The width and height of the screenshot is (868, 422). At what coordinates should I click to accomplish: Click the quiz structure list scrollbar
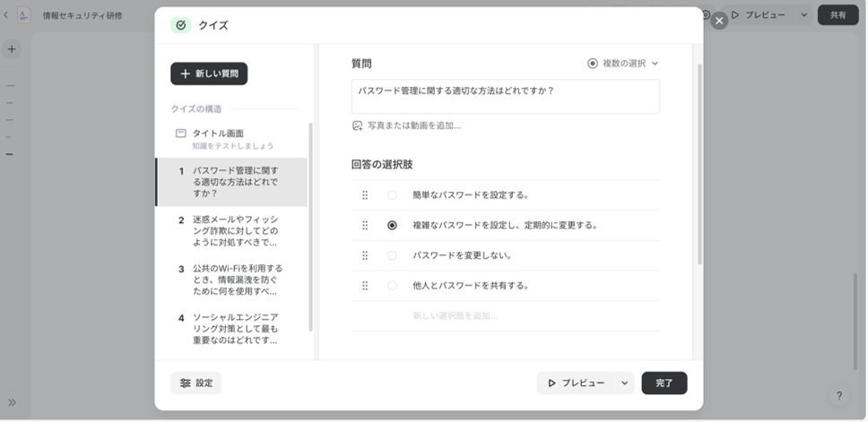click(310, 227)
